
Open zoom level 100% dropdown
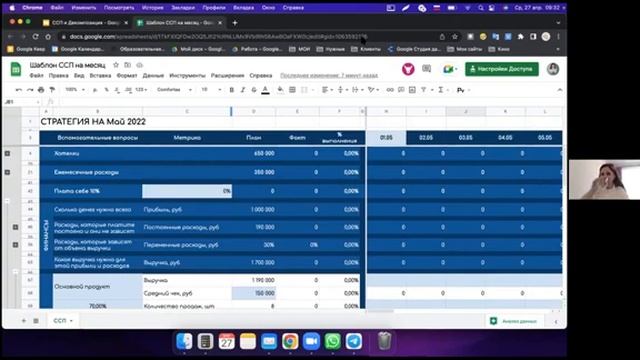75,90
